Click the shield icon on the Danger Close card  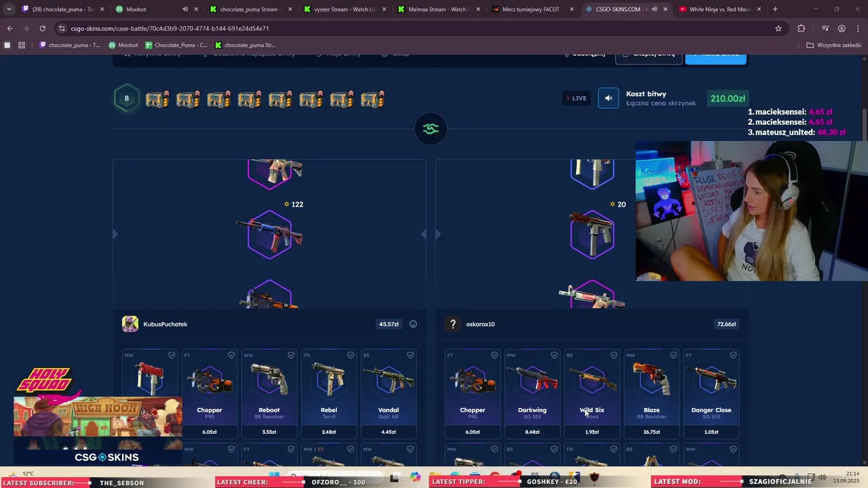(733, 355)
